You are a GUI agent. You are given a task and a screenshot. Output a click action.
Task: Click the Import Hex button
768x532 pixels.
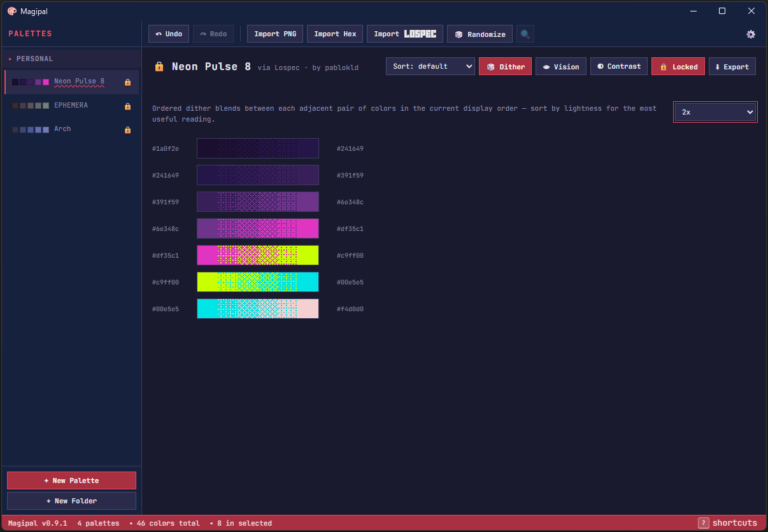tap(335, 34)
